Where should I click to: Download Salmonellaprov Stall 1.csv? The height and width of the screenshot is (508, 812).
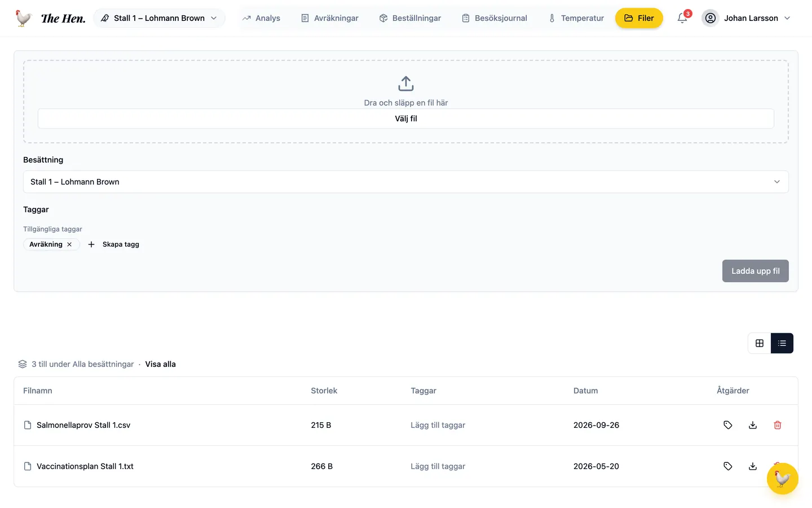tap(753, 425)
